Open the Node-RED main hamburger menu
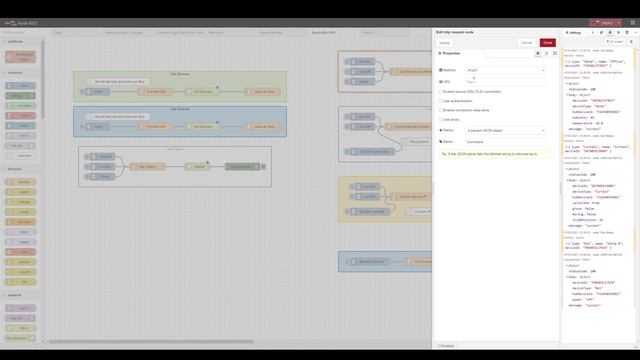 pyautogui.click(x=633, y=22)
